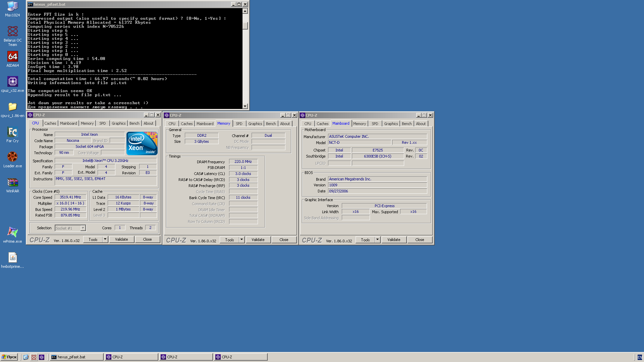This screenshot has width=644, height=362.
Task: Open Caches tab in the first CPU-Z window
Action: click(x=50, y=123)
